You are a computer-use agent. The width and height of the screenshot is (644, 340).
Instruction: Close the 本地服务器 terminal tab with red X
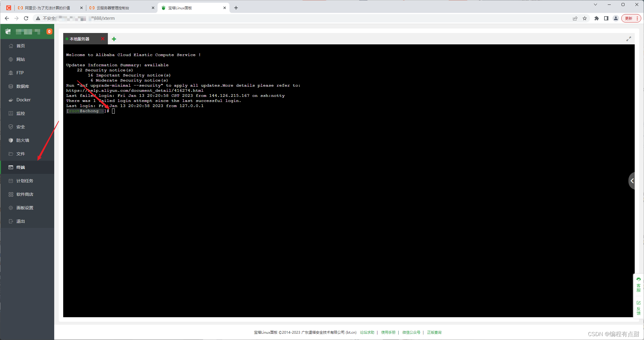click(103, 39)
